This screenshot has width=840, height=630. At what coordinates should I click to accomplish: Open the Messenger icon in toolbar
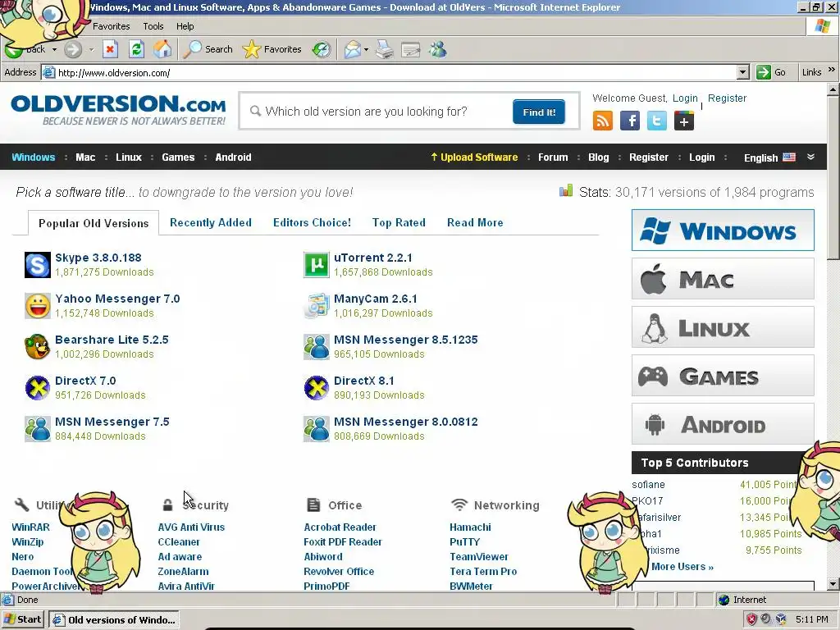[438, 50]
